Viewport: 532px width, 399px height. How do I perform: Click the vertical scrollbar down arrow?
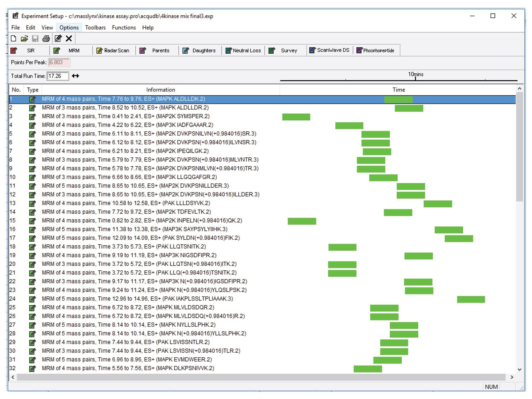click(520, 370)
